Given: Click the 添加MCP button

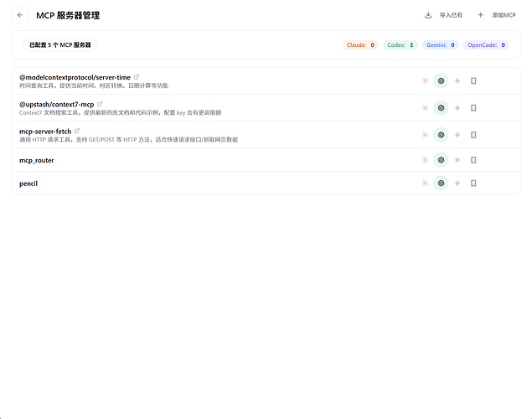Looking at the screenshot, I should pos(497,15).
